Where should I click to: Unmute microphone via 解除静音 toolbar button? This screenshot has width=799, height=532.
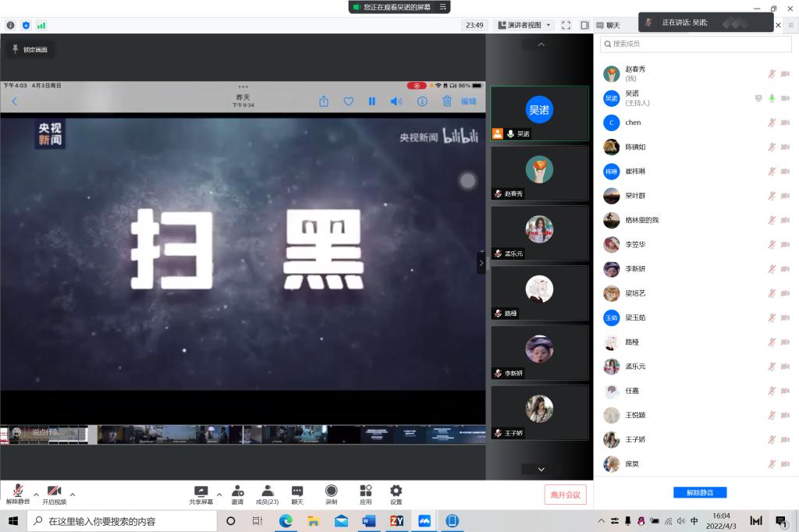pos(17,491)
